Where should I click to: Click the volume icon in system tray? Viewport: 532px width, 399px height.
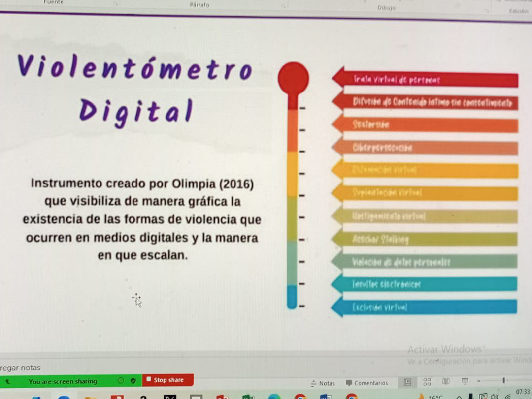pos(495,397)
